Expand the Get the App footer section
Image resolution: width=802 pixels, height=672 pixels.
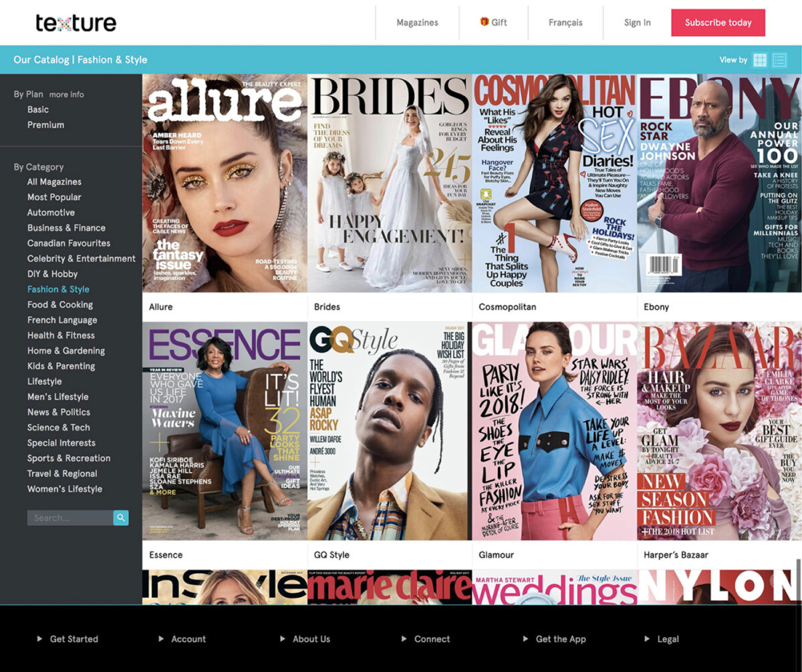[554, 639]
